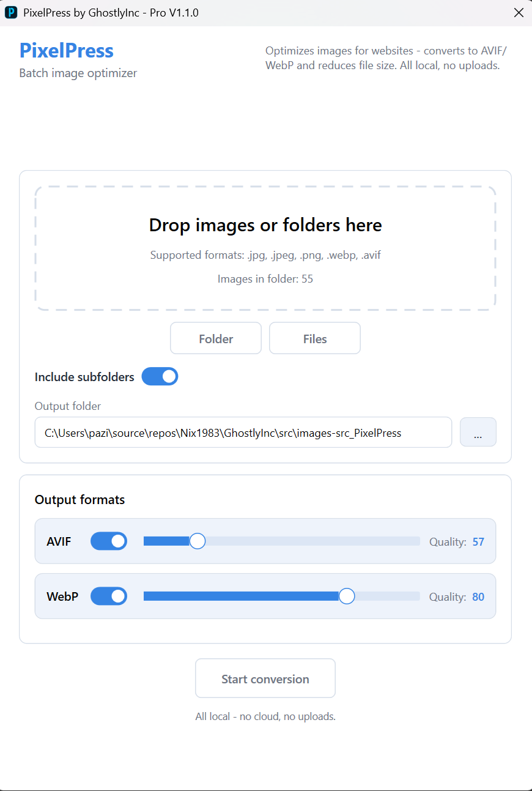532x791 pixels.
Task: Click the Output folder path field
Action: click(x=243, y=433)
